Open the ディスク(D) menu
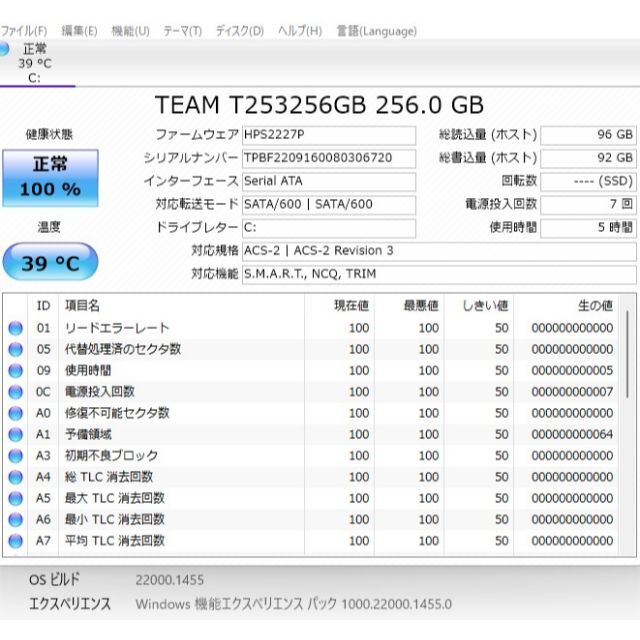Viewport: 640px width, 640px height. (x=240, y=31)
